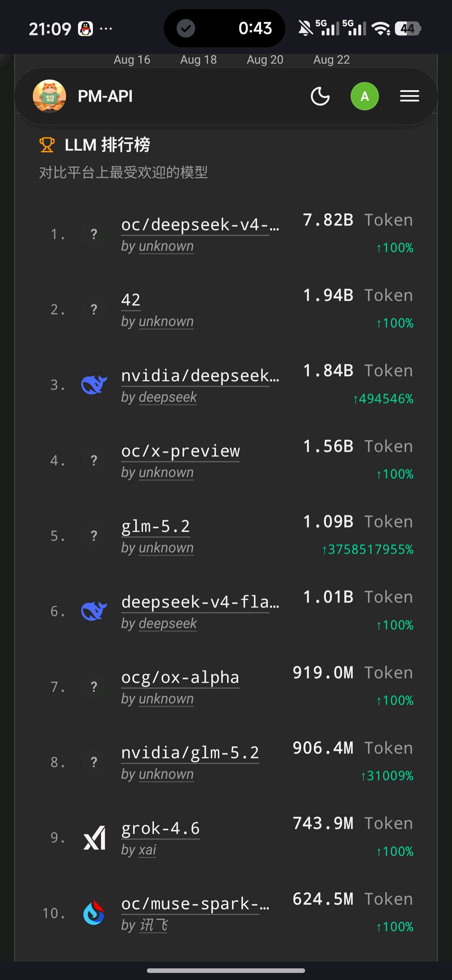This screenshot has height=980, width=452.
Task: Open the oc/x-preview model link
Action: [x=180, y=451]
